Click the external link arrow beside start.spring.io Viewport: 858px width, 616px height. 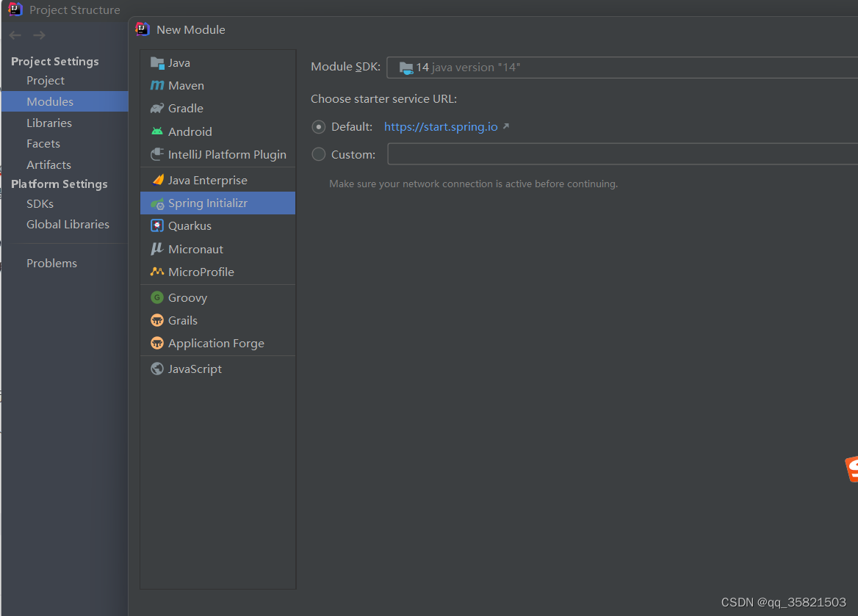506,126
